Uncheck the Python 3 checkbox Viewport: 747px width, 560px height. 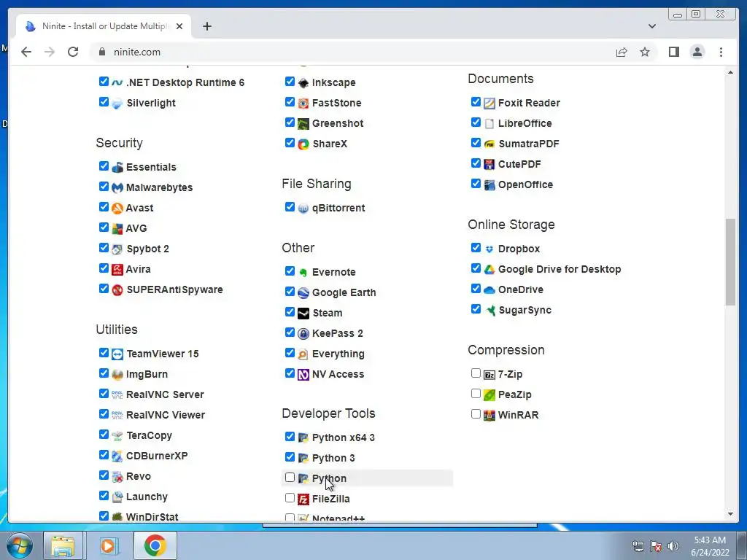pyautogui.click(x=290, y=456)
